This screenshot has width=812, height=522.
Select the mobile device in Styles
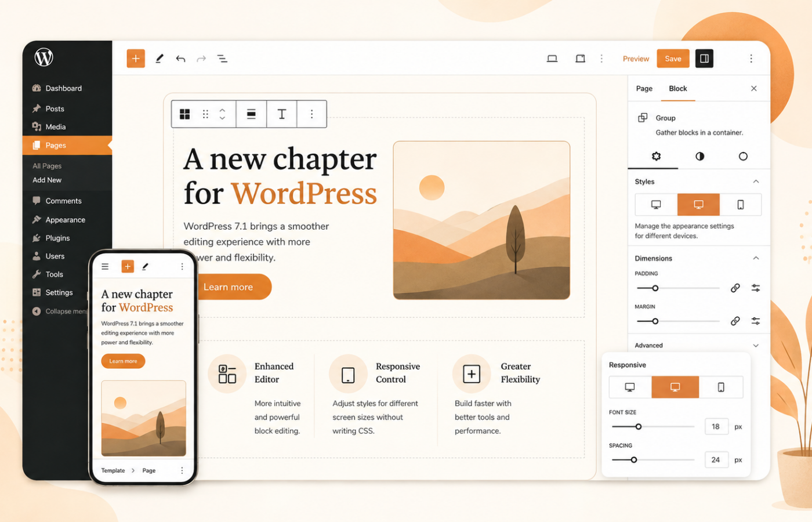click(741, 205)
